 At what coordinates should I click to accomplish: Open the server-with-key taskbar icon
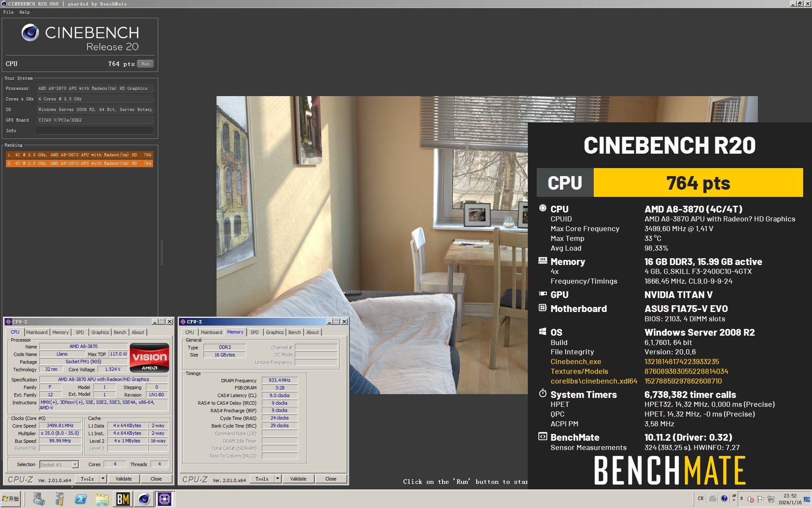coord(60,499)
